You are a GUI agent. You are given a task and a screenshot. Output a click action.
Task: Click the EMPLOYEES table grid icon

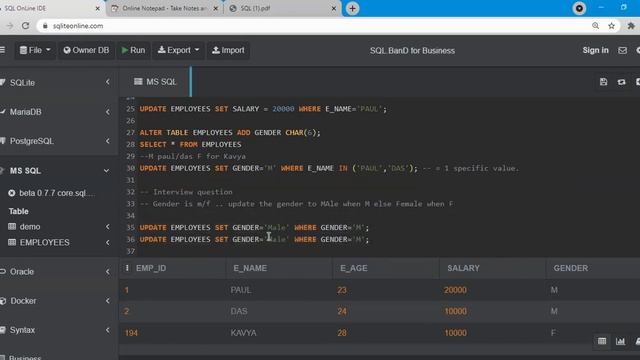12,242
